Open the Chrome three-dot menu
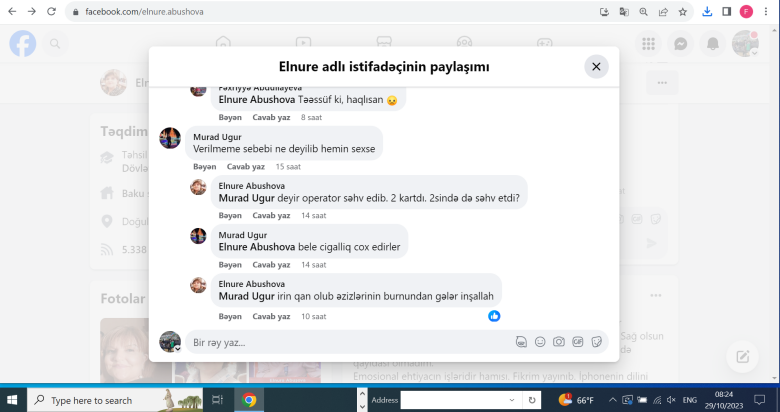This screenshot has width=780, height=412. pyautogui.click(x=765, y=12)
